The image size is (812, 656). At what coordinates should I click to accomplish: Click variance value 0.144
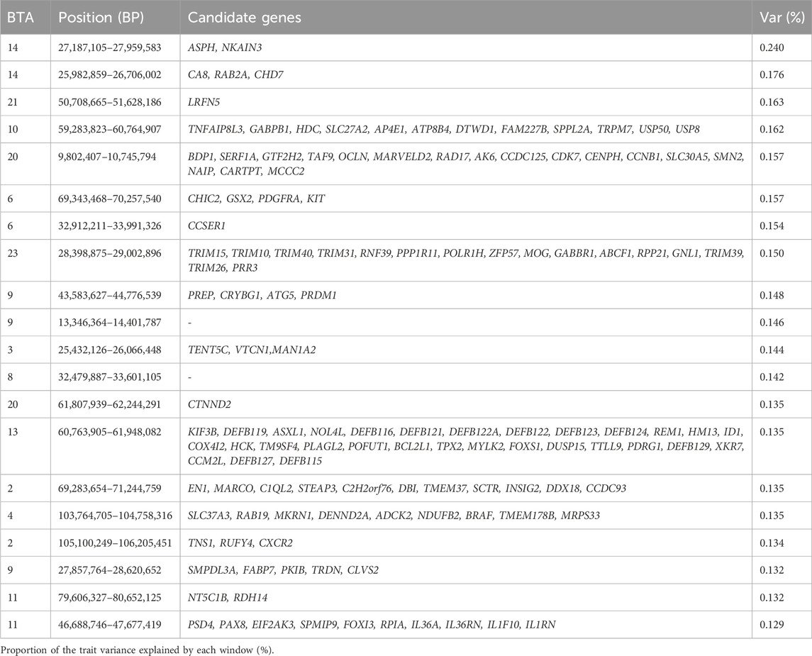click(x=772, y=350)
